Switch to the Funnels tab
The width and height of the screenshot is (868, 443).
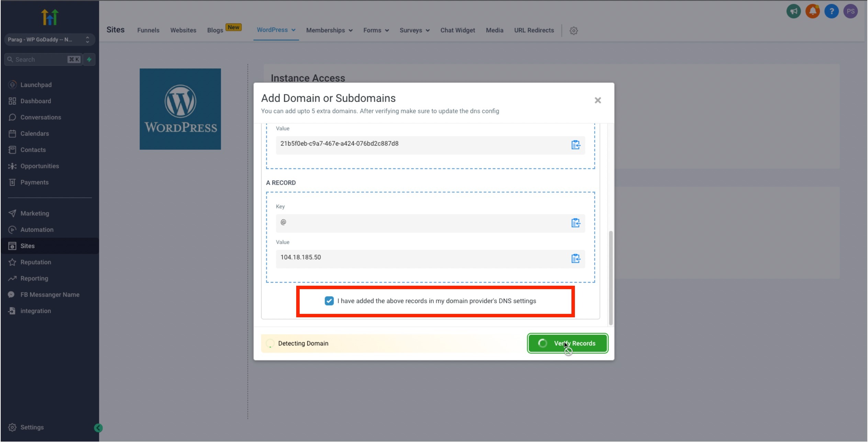coord(148,30)
